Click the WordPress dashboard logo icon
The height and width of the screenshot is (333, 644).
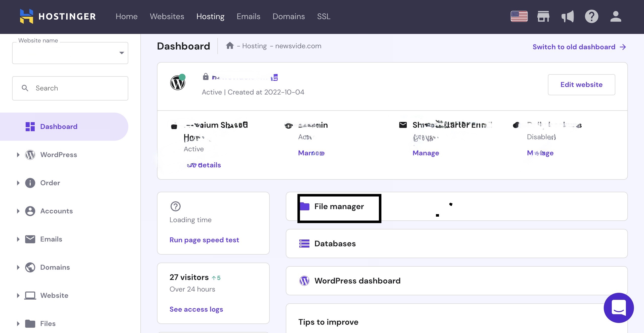pyautogui.click(x=304, y=281)
